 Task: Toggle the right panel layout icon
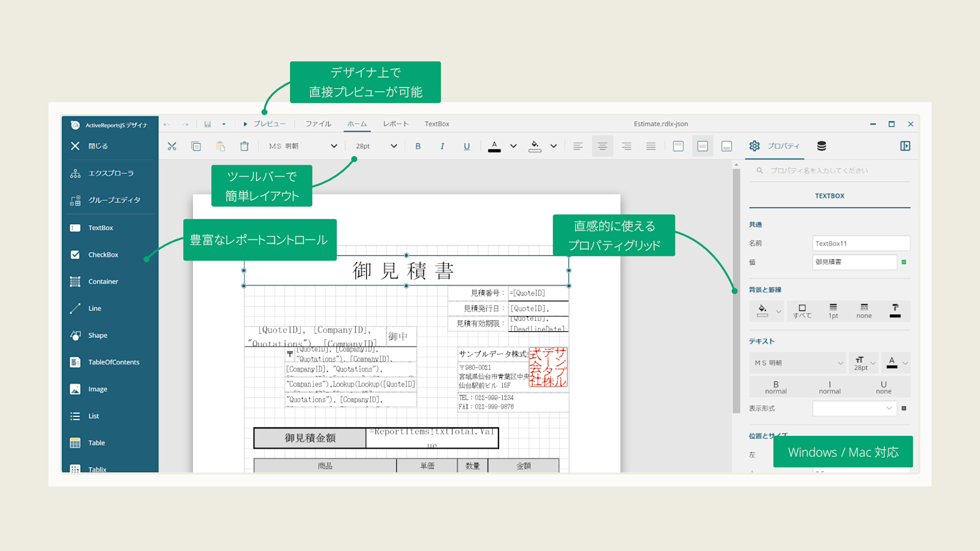point(905,146)
